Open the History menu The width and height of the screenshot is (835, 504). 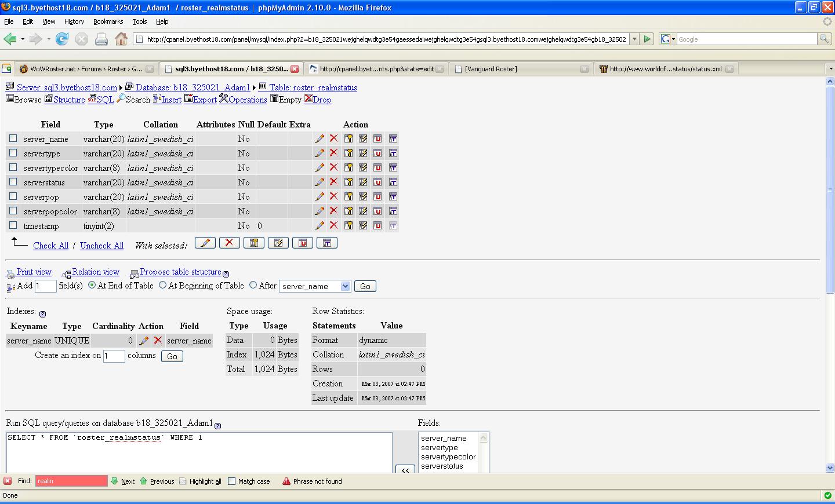pos(74,21)
